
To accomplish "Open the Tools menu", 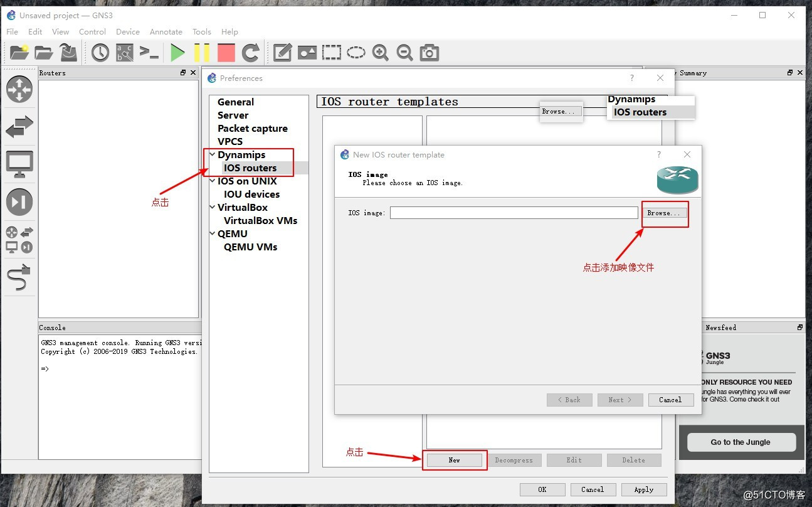I will click(202, 31).
